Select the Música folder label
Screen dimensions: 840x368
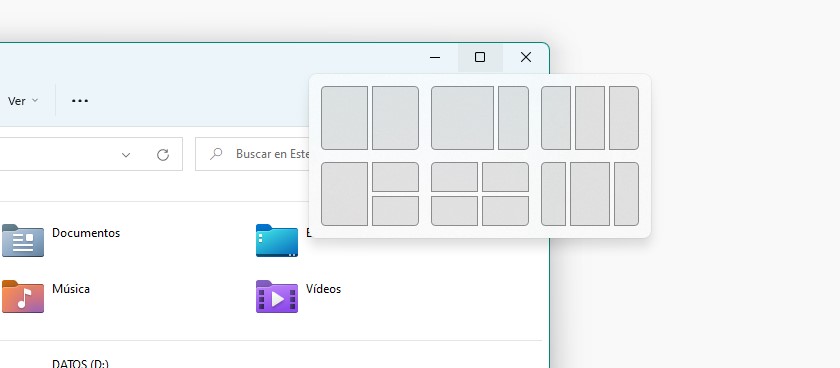(71, 289)
